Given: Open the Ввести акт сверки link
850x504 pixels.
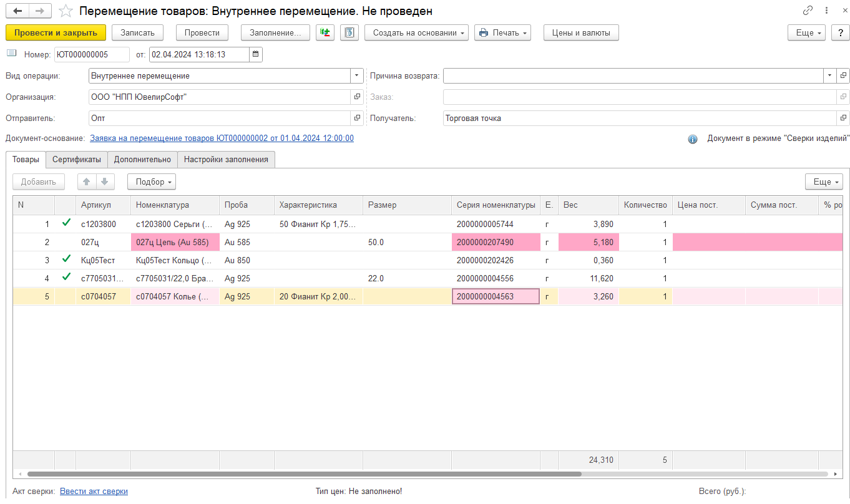Looking at the screenshot, I should (94, 492).
